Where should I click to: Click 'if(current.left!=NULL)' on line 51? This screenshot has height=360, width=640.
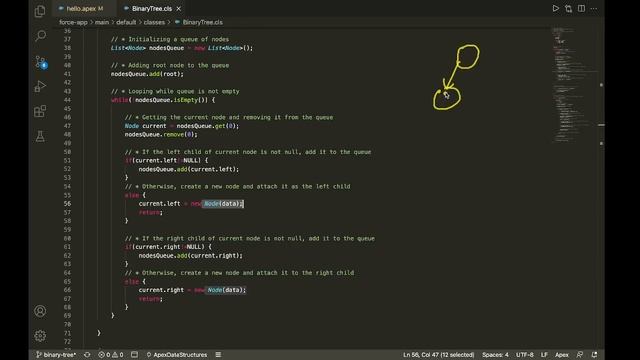(x=167, y=161)
